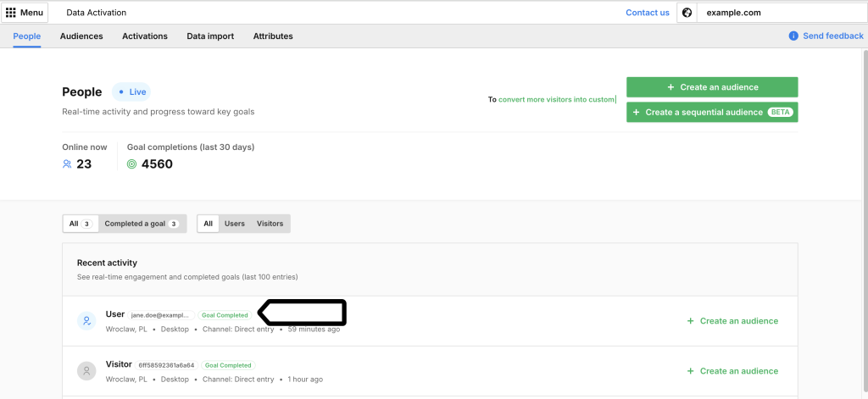
Task: Click Create a sequential audience button
Action: [x=712, y=112]
